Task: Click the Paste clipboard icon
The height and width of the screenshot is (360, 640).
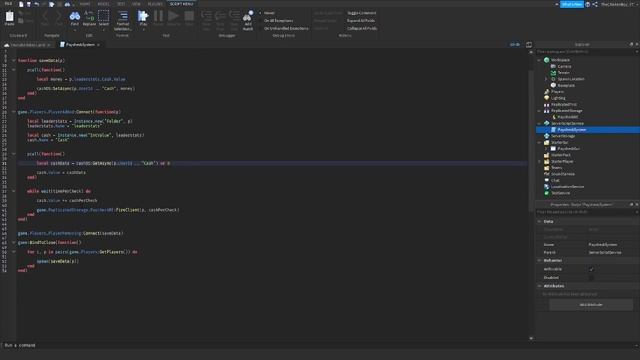Action: tap(9, 16)
